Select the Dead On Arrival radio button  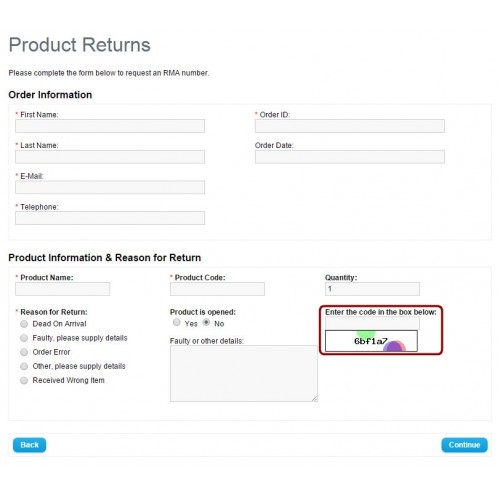24,324
